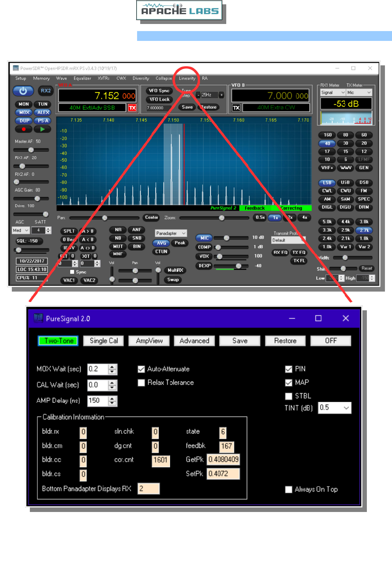Set zoom to 0.5x

(x=260, y=217)
